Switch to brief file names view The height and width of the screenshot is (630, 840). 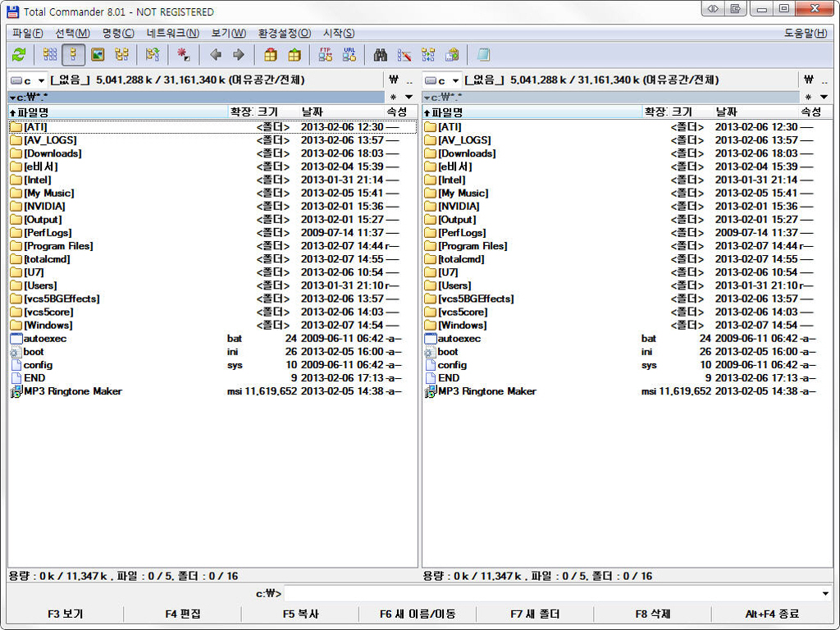coord(50,55)
